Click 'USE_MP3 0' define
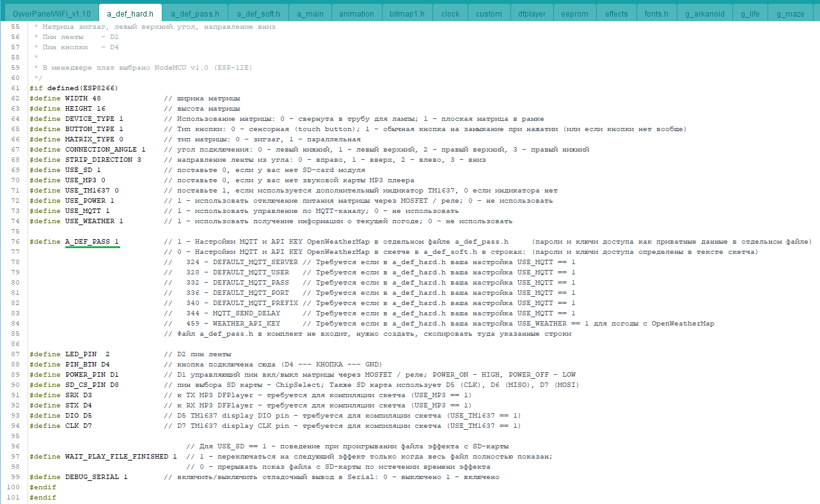The height and width of the screenshot is (504, 820). click(x=85, y=180)
